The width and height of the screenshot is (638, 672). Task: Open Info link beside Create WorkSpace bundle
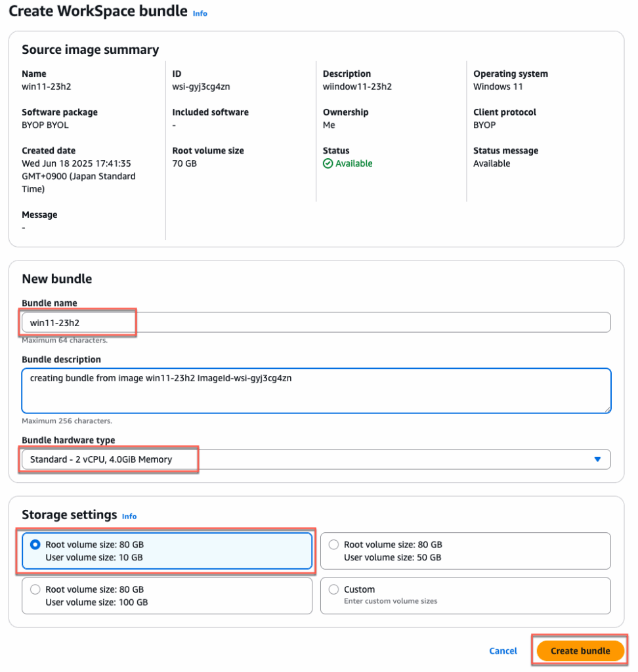(x=200, y=13)
